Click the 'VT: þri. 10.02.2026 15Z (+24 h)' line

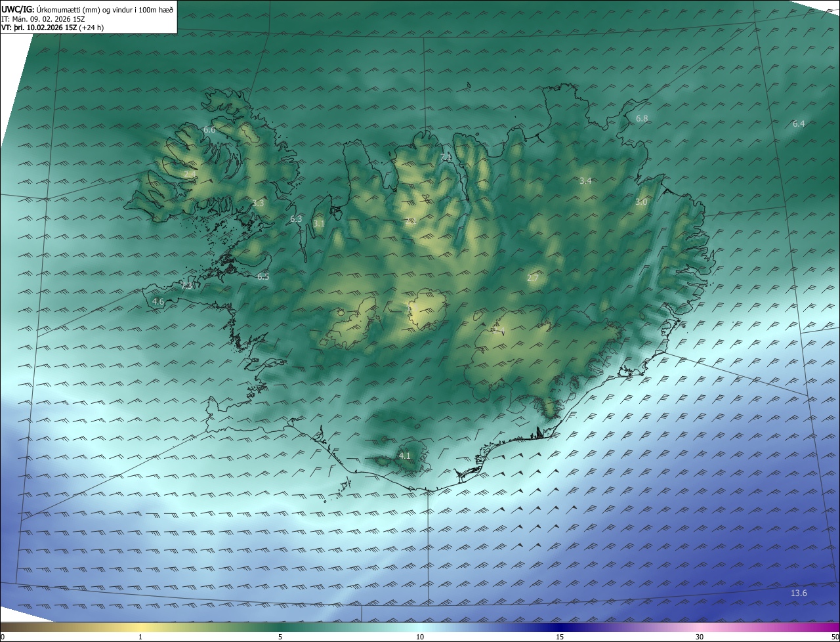pos(52,27)
